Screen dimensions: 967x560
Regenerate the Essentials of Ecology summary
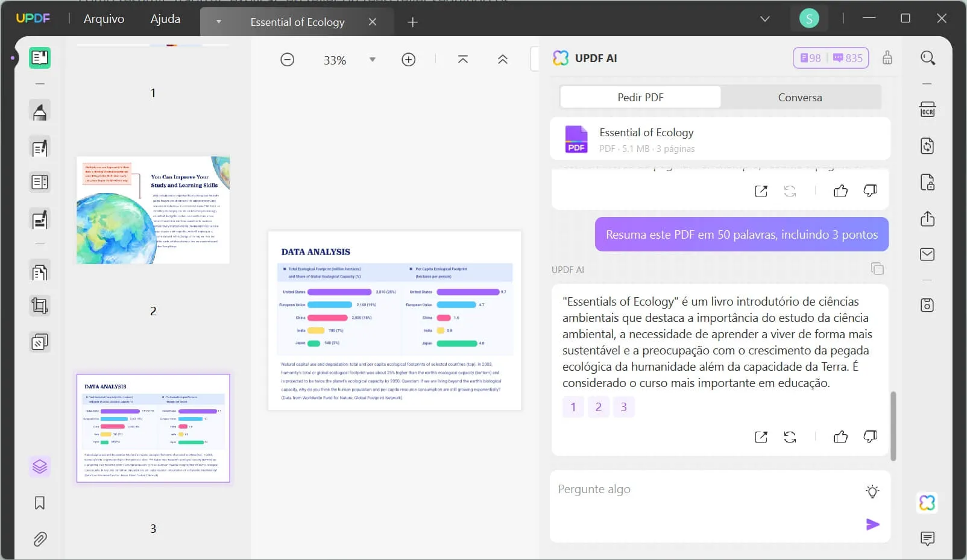click(790, 437)
